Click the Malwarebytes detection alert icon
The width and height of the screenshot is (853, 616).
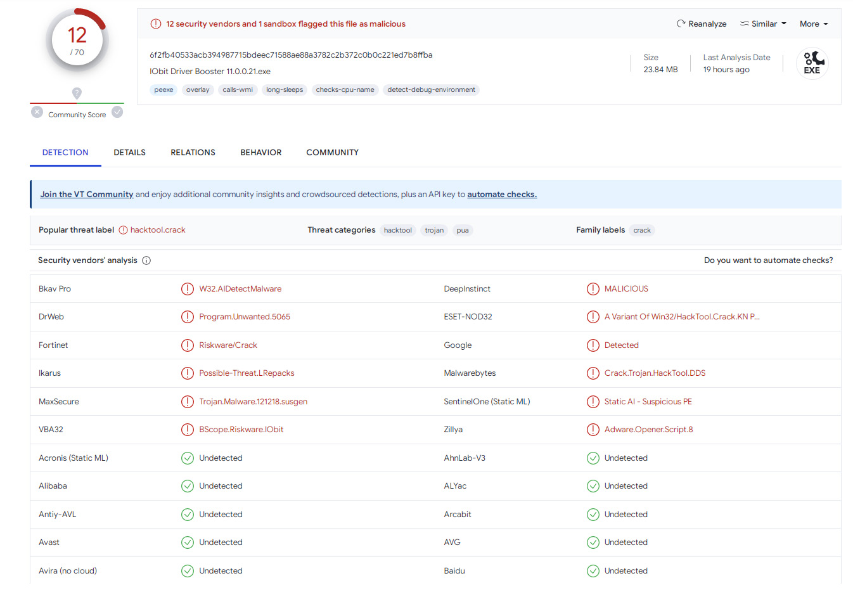click(x=593, y=373)
